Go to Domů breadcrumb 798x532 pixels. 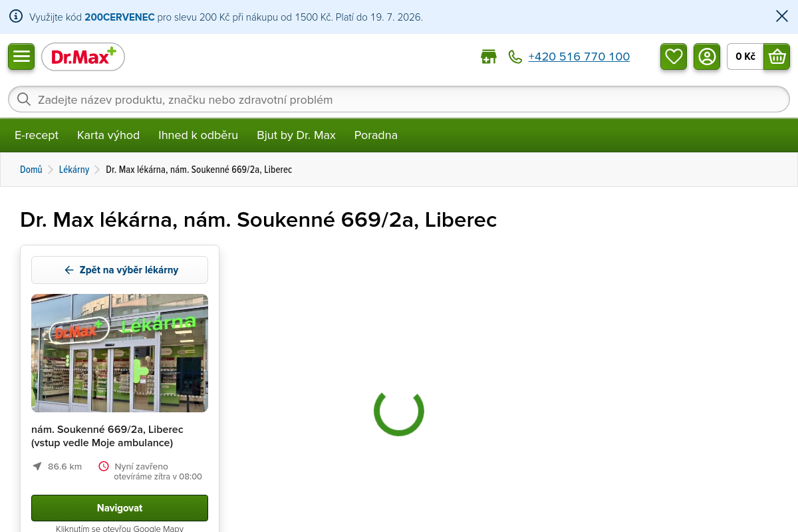tap(31, 170)
